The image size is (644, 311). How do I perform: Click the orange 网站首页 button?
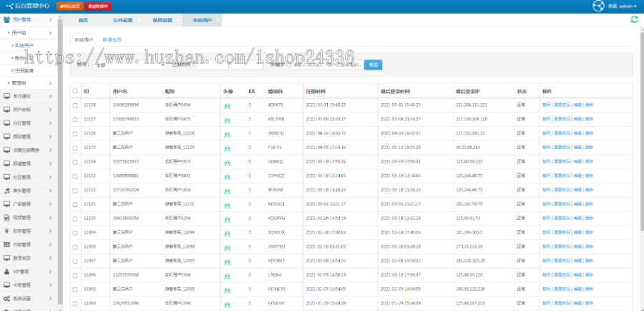coord(70,6)
